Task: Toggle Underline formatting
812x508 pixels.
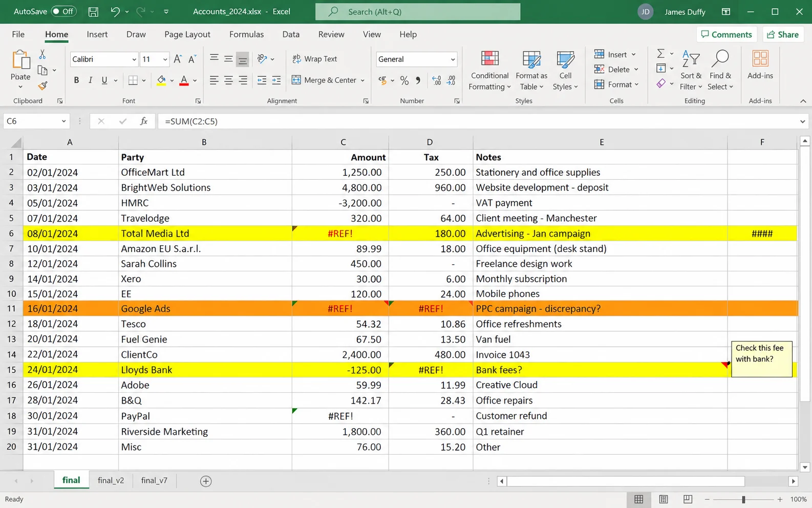Action: click(x=104, y=80)
